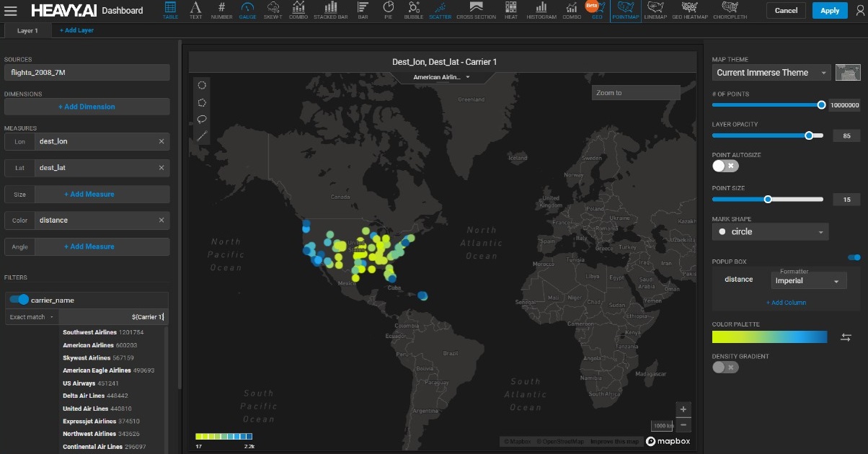Click the Add Dimension button

[x=87, y=107]
